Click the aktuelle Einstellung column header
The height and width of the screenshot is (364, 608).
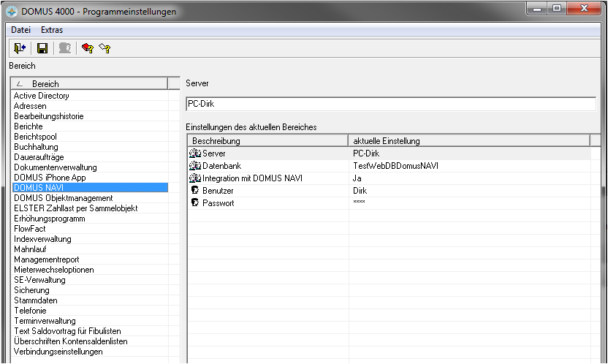pos(469,141)
